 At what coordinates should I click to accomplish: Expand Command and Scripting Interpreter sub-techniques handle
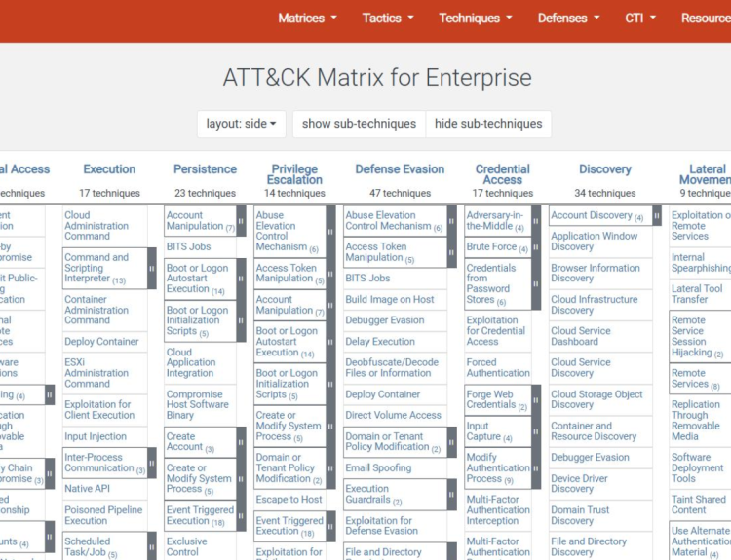(x=151, y=269)
